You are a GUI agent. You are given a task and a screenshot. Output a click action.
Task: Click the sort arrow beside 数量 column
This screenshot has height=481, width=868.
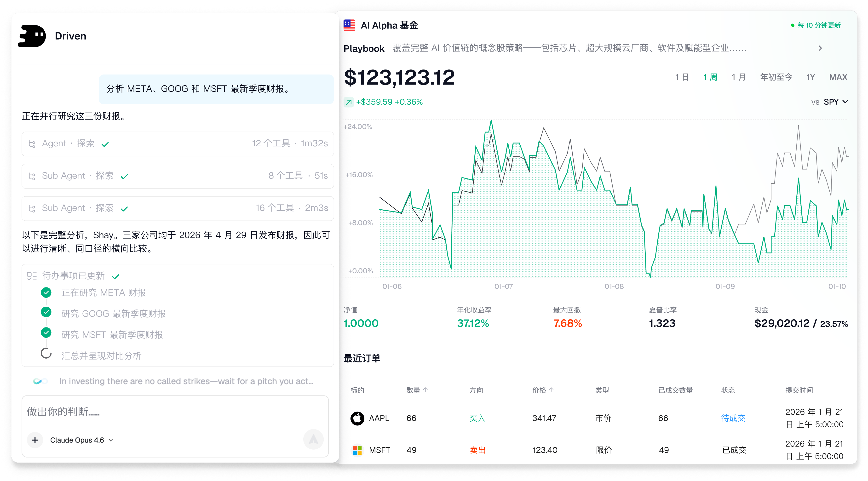pos(425,390)
